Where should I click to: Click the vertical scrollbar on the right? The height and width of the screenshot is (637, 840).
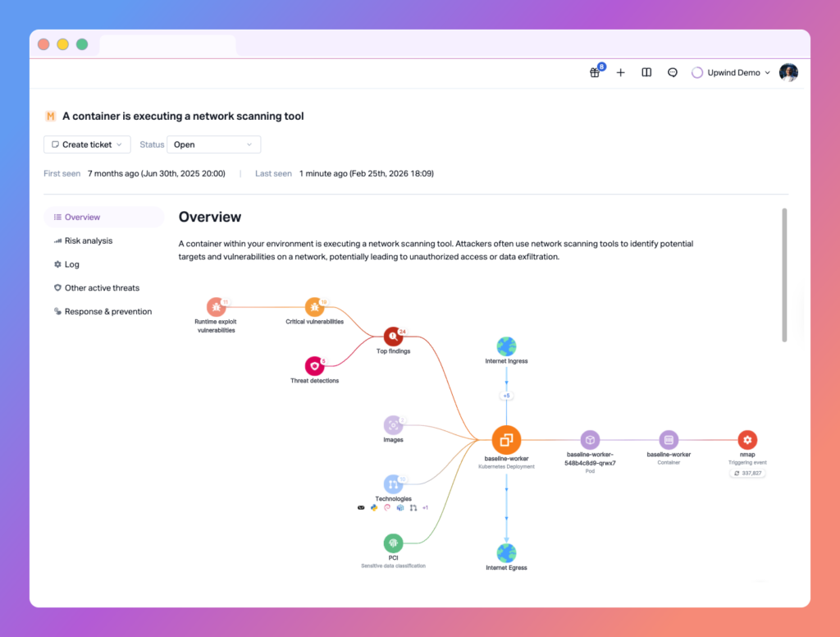[x=784, y=275]
